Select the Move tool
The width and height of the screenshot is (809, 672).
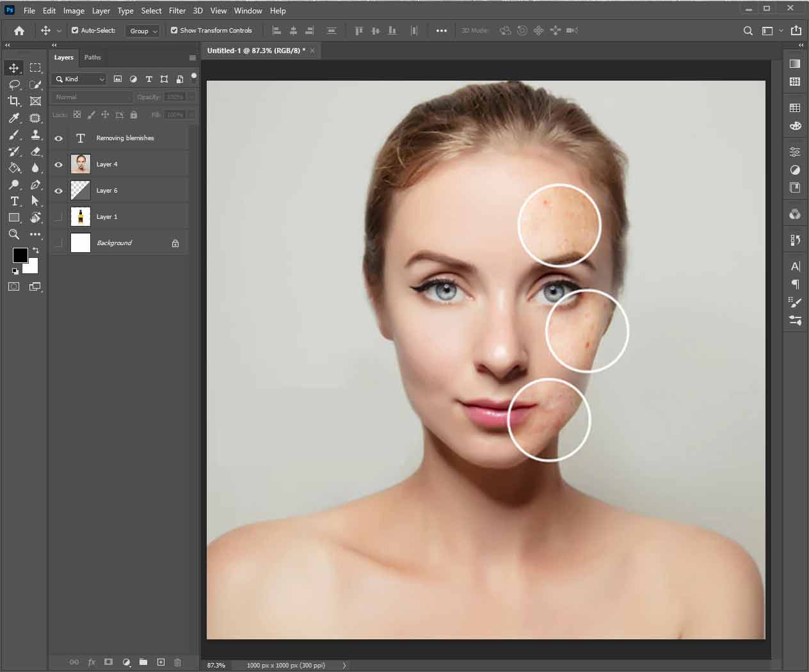[x=13, y=67]
